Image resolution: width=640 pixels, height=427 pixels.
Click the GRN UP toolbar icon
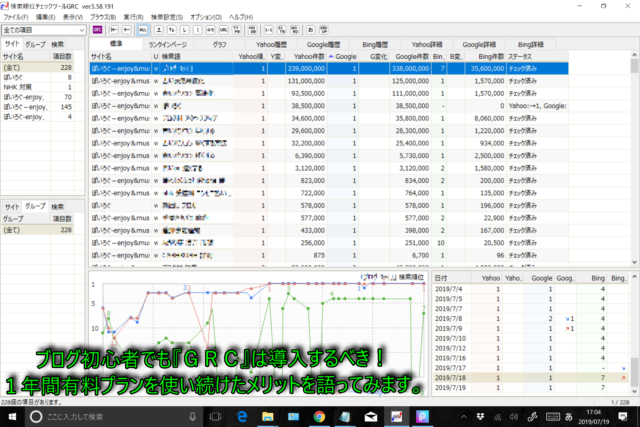tap(324, 30)
